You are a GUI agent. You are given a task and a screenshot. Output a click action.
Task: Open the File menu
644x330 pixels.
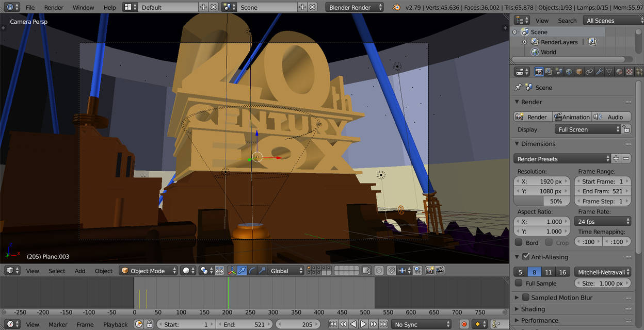coord(30,7)
